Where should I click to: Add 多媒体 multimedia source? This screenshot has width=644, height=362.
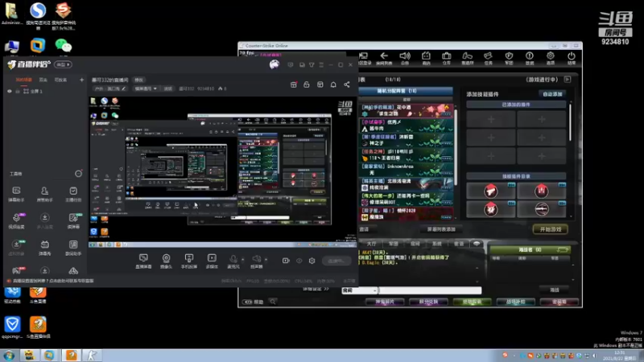[212, 261]
